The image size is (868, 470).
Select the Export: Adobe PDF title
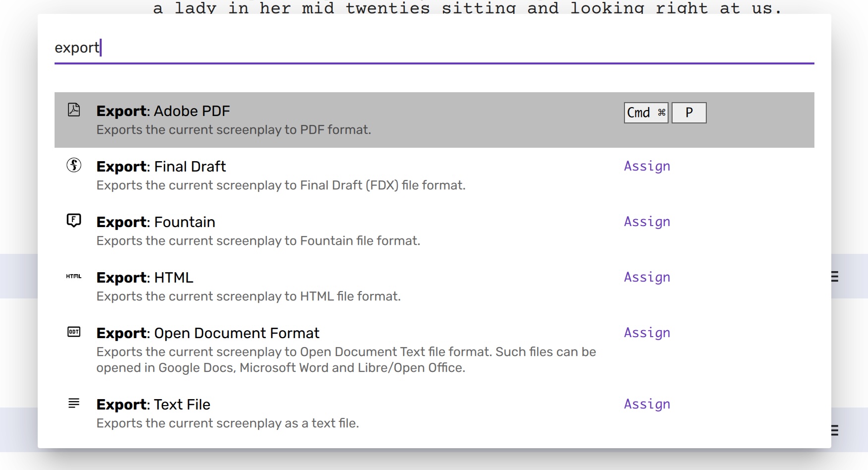coord(163,111)
